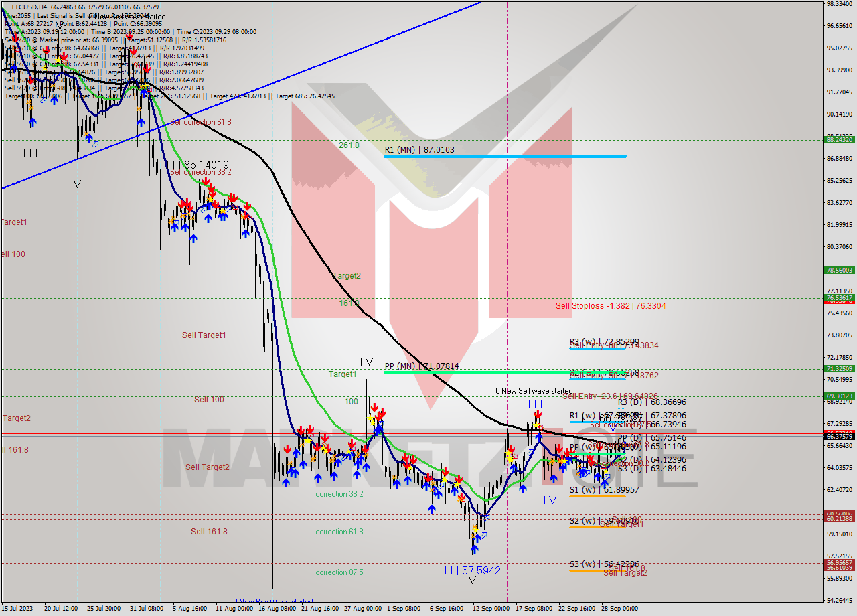Click the 31 Jul 08:00 time label
This screenshot has width=857, height=616.
point(146,609)
